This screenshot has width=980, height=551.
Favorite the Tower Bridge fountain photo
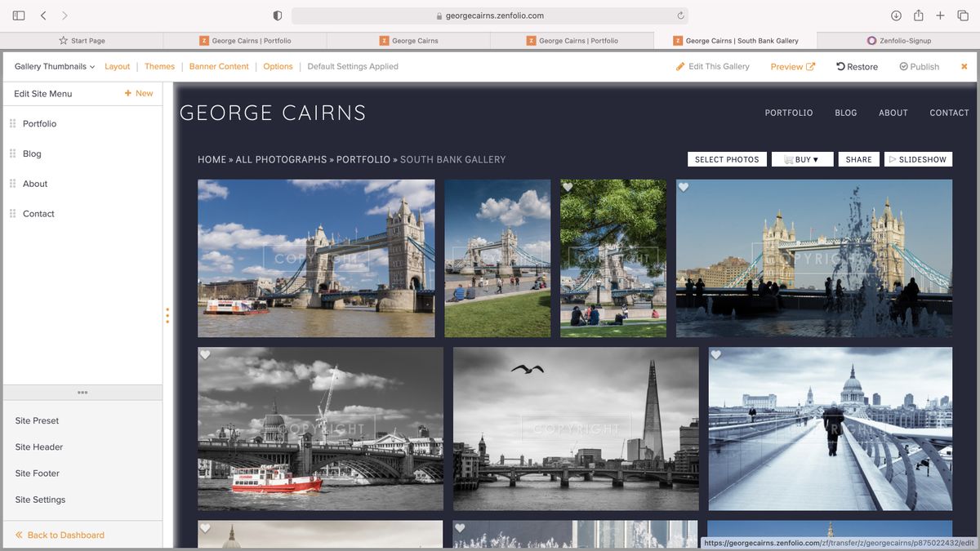tap(684, 186)
